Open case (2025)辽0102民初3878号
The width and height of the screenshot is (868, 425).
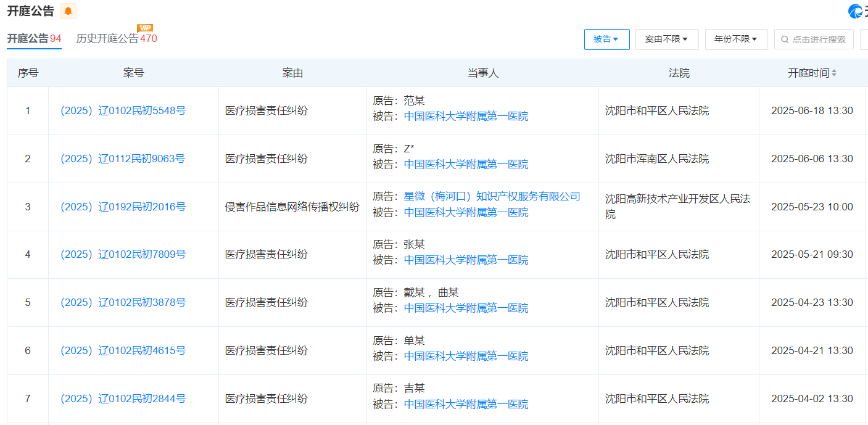[x=123, y=303]
